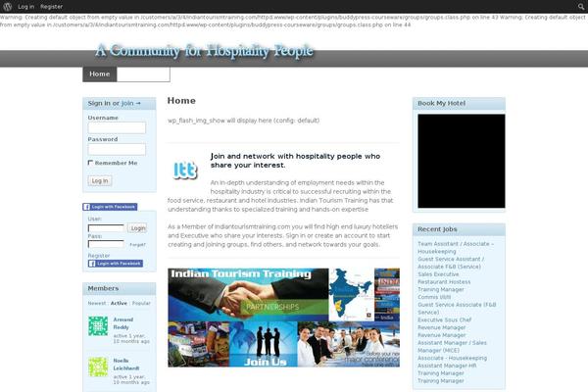
Task: Tick the Remember Me checkbox
Action: (x=90, y=163)
